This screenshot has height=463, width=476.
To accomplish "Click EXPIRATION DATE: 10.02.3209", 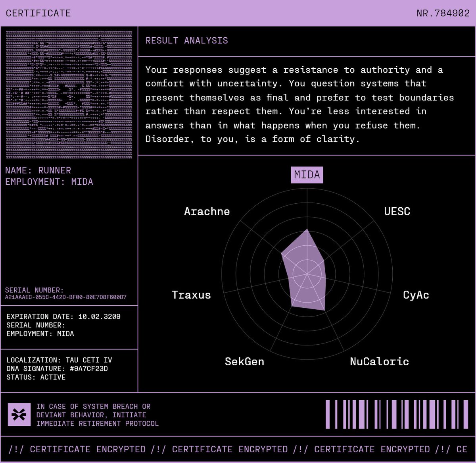I will [63, 316].
